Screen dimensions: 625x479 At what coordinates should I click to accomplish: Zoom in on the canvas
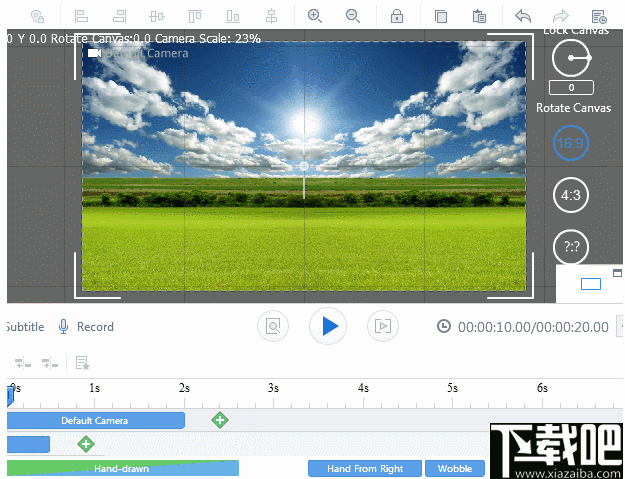tap(315, 16)
